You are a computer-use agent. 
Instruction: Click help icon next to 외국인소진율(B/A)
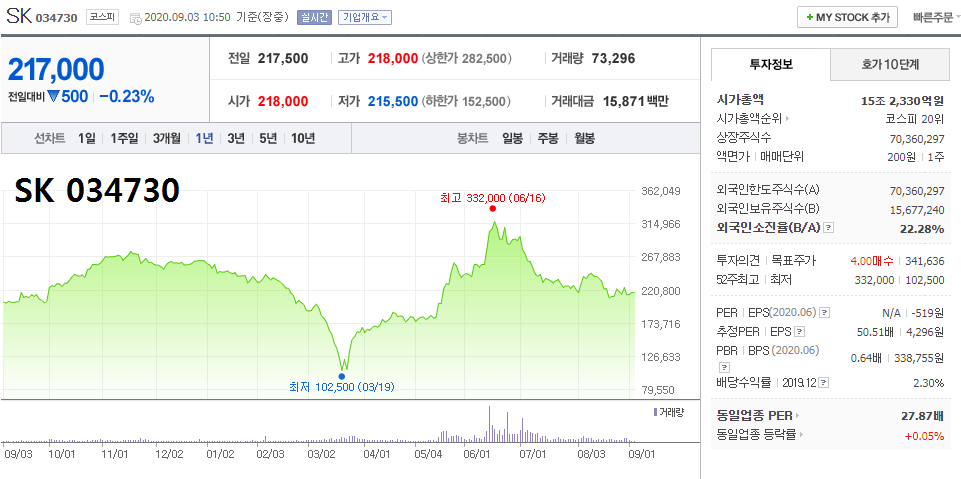pos(829,228)
